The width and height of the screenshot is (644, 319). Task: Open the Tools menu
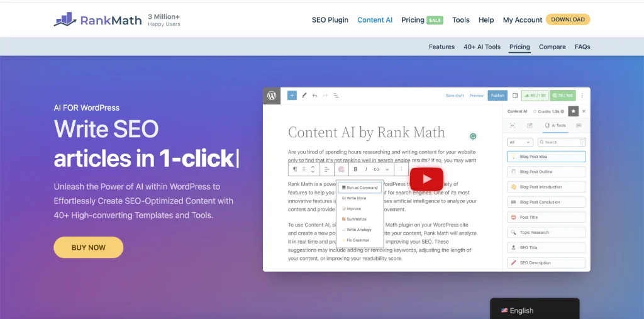point(461,20)
